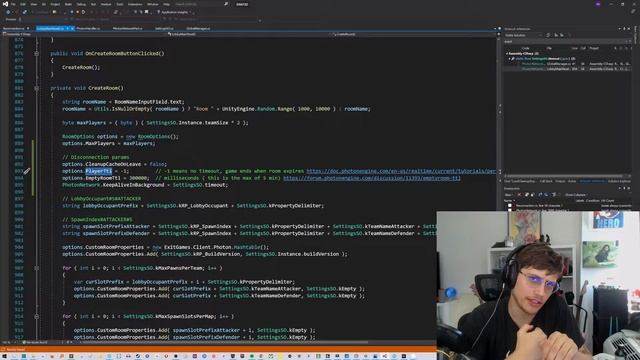
Task: Click the highlighted PlayerTtl word
Action: 98,171
